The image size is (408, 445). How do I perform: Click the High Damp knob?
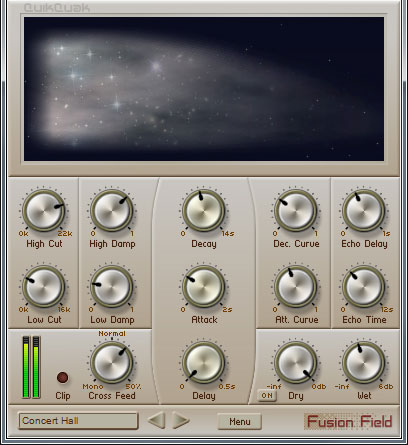tap(112, 211)
